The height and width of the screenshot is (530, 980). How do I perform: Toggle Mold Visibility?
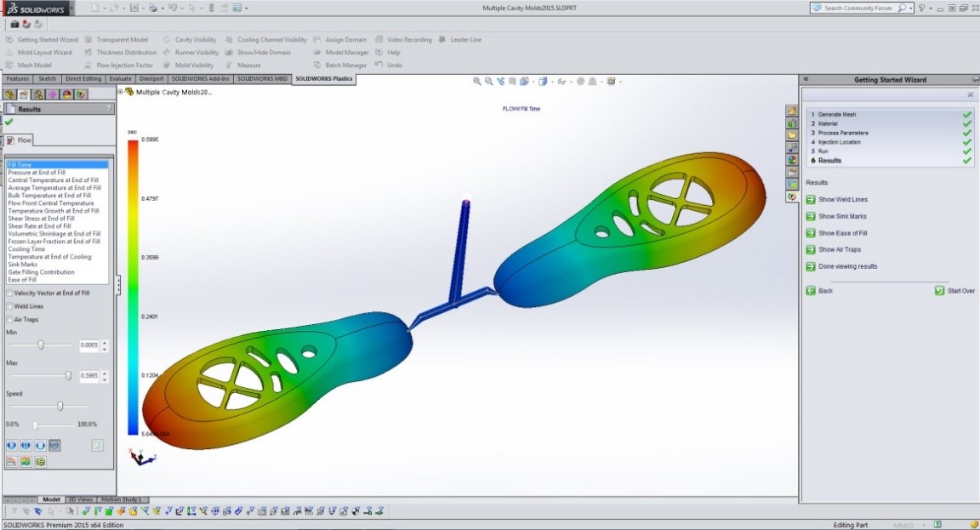point(188,65)
